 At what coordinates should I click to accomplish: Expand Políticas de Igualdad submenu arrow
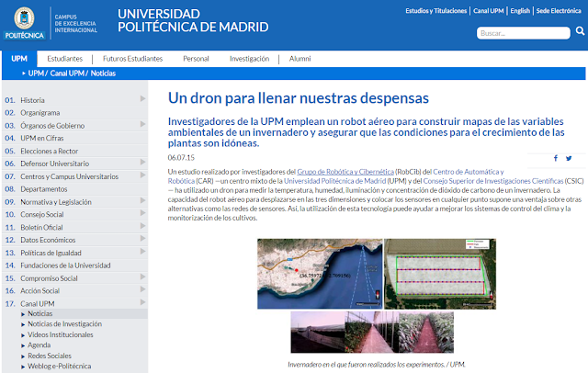click(142, 251)
